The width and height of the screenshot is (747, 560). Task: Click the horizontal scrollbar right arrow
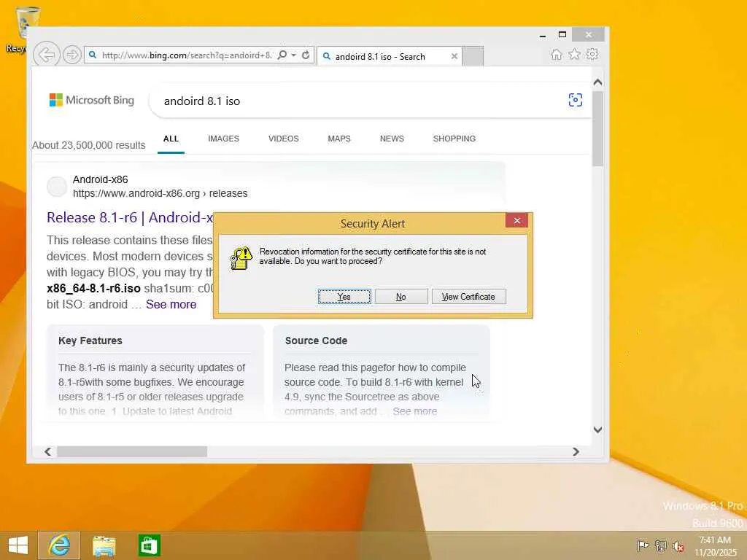tap(576, 451)
